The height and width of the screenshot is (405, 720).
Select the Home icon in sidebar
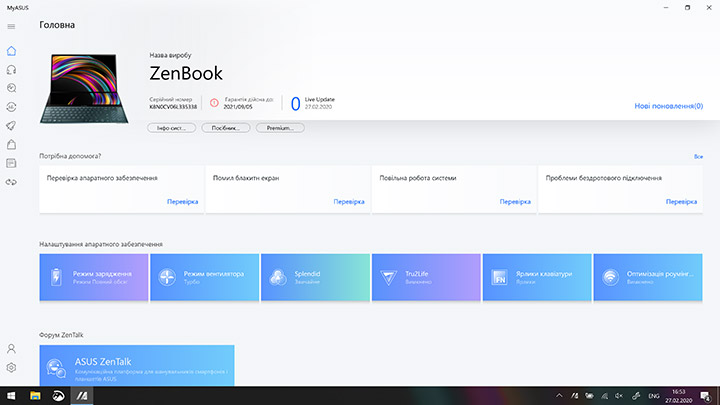pyautogui.click(x=11, y=51)
